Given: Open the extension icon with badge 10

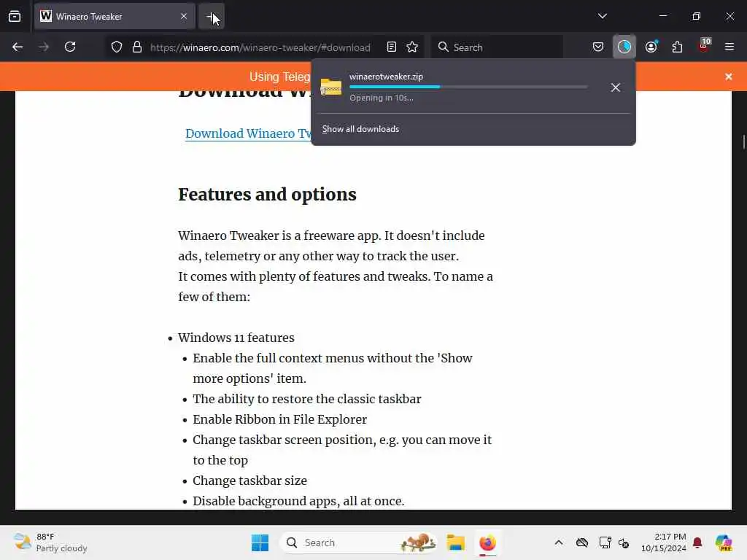Looking at the screenshot, I should click(704, 46).
